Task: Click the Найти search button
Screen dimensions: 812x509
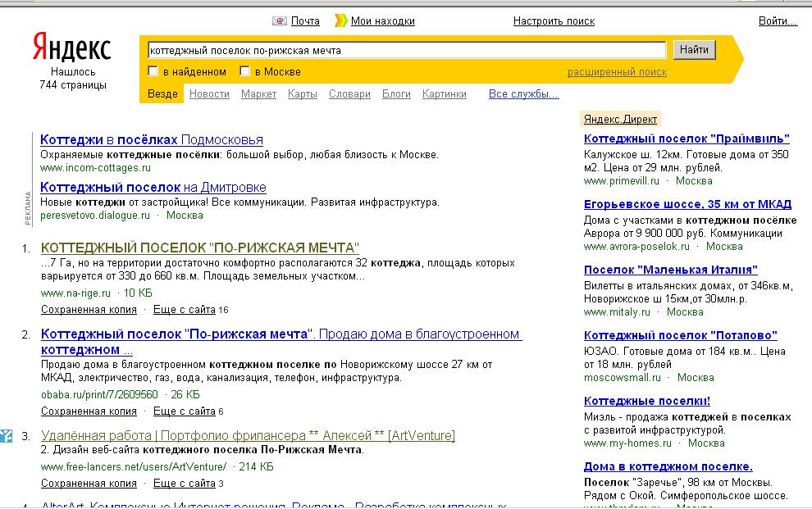Action: (694, 50)
